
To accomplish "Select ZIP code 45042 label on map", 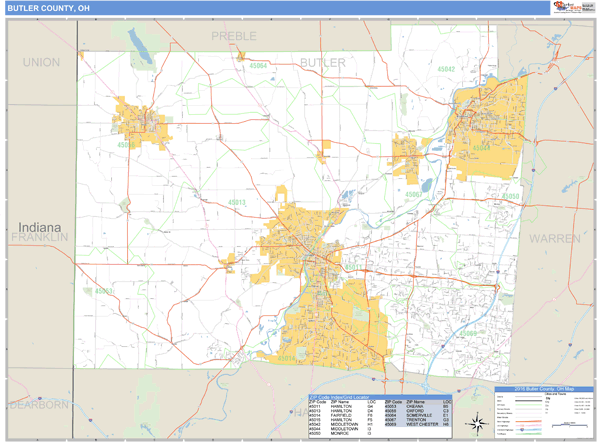I will click(445, 69).
